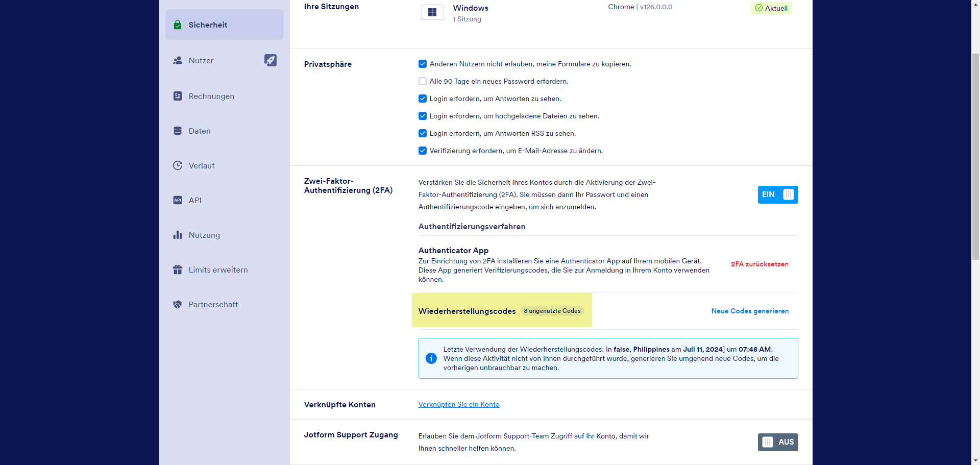Uncheck disallow copying my forms option

423,64
